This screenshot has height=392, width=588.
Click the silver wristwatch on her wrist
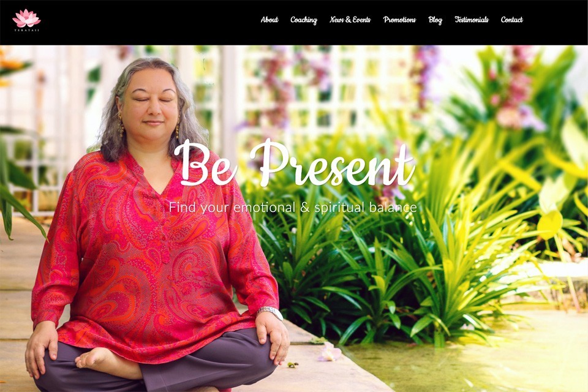271,311
